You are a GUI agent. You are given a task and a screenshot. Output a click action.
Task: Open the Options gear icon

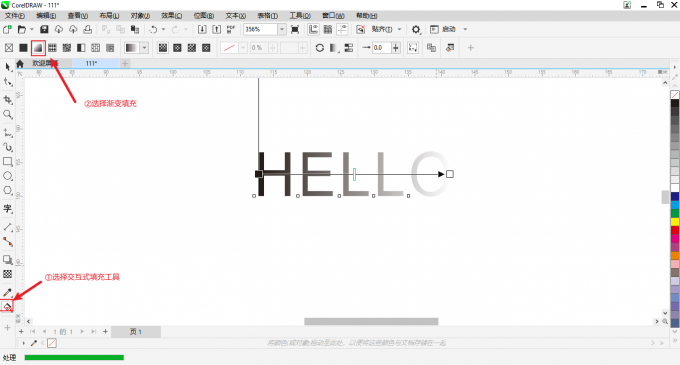point(416,29)
